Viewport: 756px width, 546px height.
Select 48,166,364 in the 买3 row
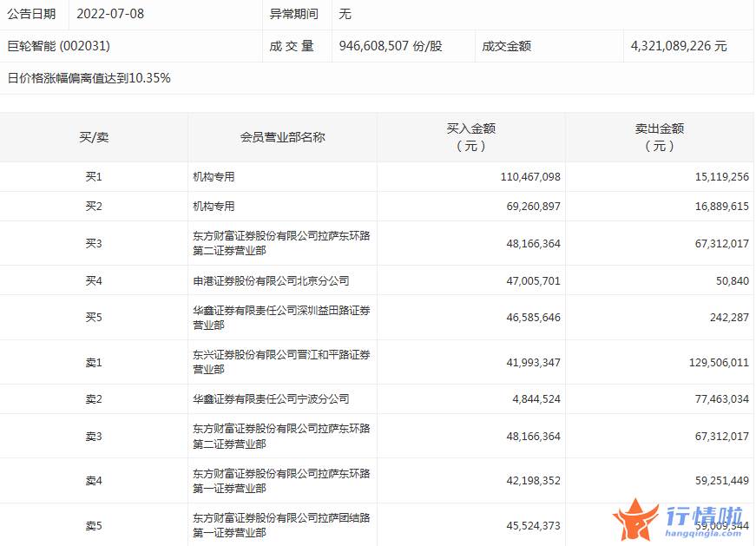point(533,244)
